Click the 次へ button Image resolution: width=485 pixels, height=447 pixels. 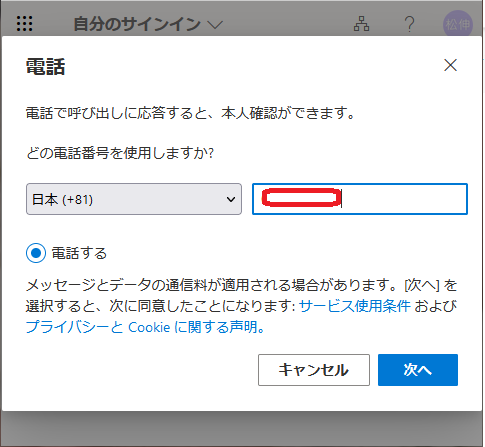tap(418, 370)
